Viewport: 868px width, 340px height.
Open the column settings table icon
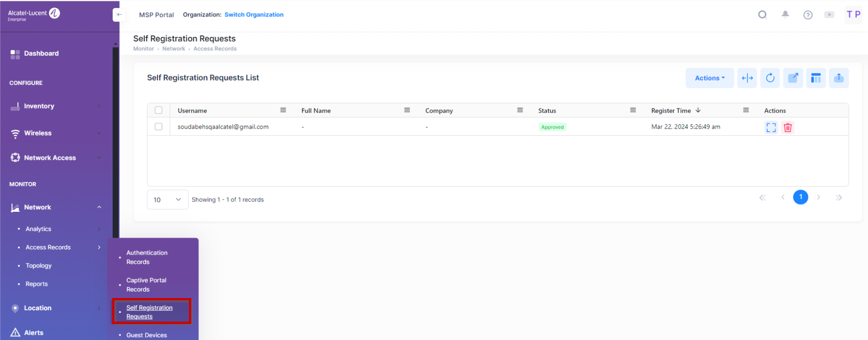point(816,78)
